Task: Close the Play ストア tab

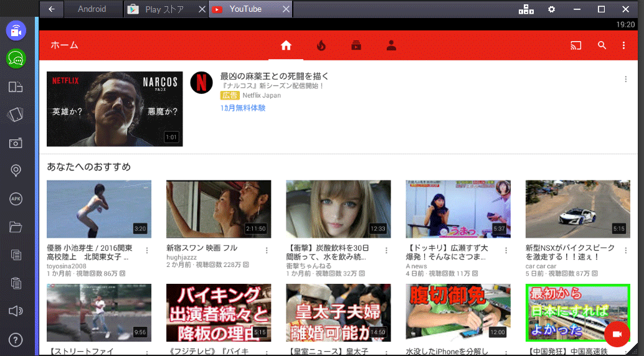Action: pos(202,9)
